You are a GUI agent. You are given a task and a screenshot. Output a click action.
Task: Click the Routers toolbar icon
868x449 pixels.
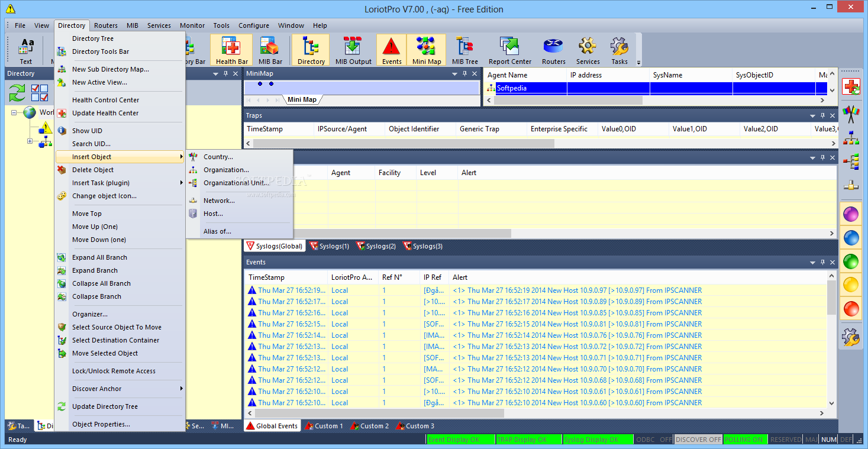point(553,50)
